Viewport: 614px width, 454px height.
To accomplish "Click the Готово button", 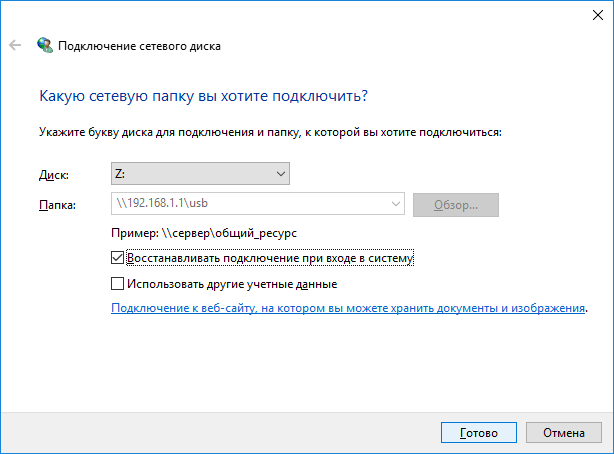I will pyautogui.click(x=478, y=434).
